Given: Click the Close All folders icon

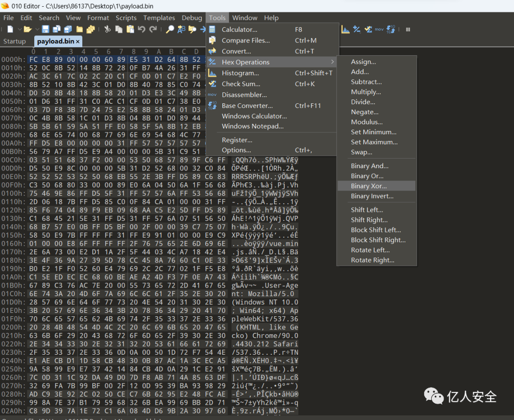Looking at the screenshot, I should click(x=90, y=30).
